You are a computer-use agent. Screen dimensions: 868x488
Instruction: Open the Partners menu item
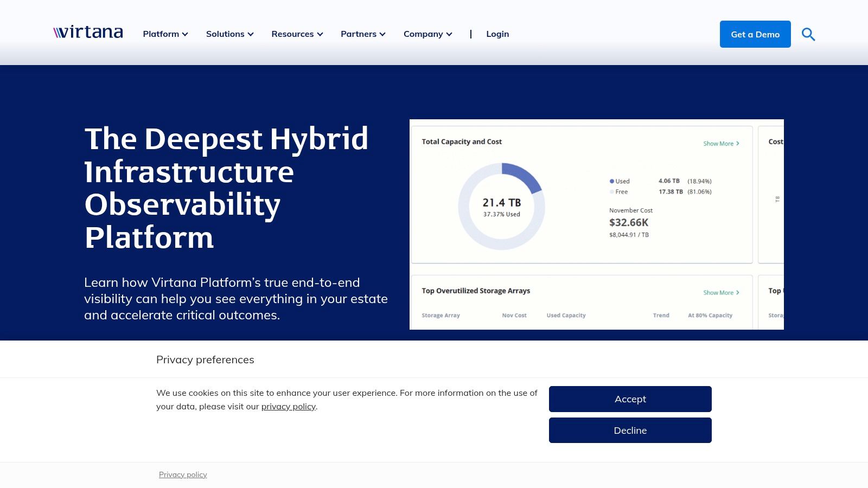coord(359,34)
